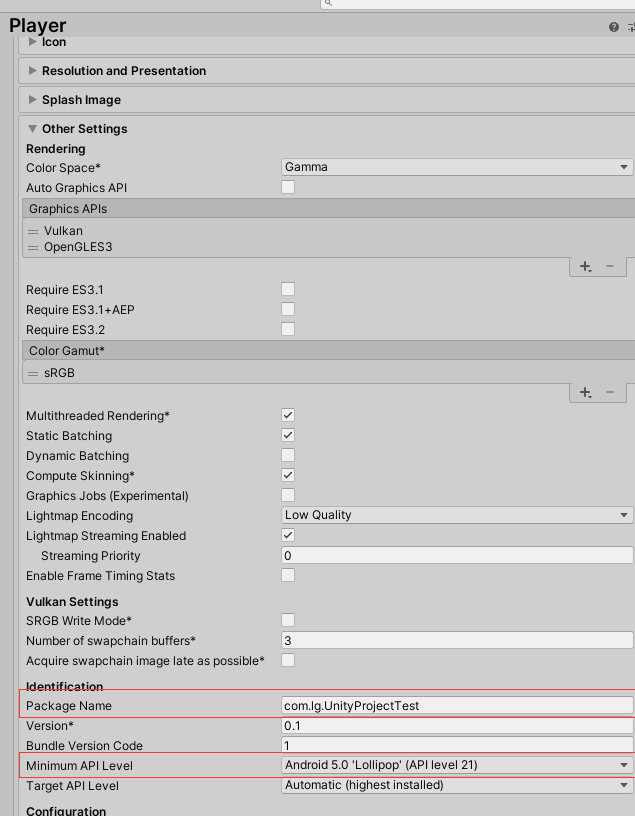
Task: Click the Rendering heading
Action: (56, 149)
